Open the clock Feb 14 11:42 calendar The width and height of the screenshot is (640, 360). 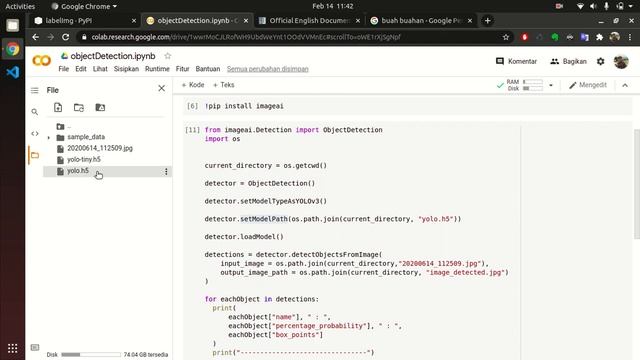click(x=333, y=6)
